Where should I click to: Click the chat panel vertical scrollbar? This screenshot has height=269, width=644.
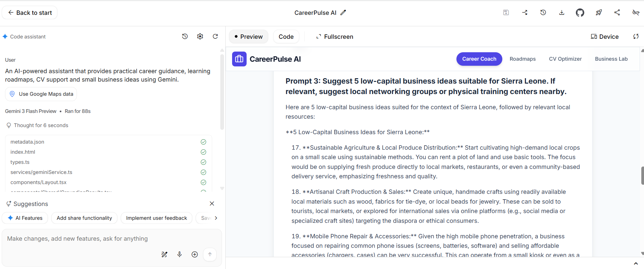coord(222,92)
